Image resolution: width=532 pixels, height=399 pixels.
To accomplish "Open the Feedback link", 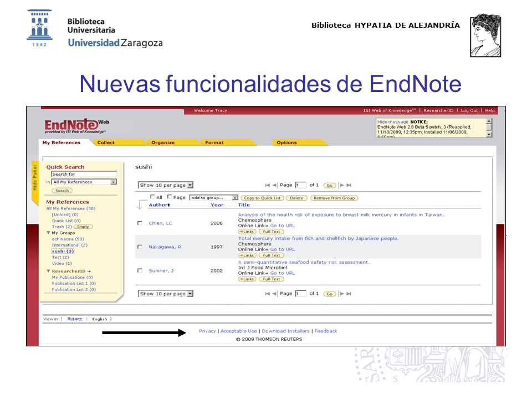I will (x=326, y=331).
